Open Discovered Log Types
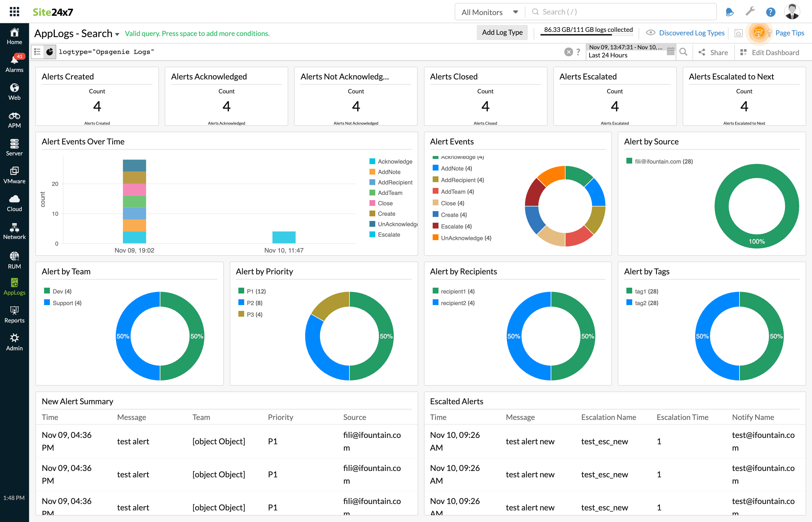 tap(692, 32)
